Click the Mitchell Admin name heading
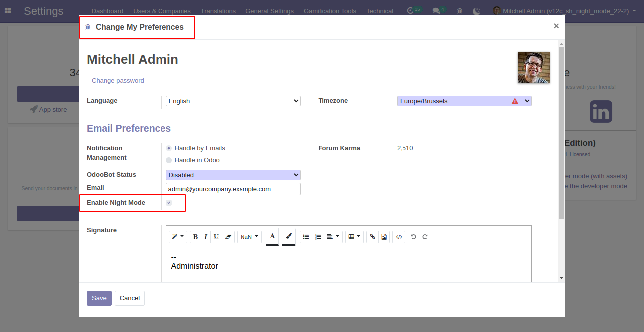 [133, 59]
